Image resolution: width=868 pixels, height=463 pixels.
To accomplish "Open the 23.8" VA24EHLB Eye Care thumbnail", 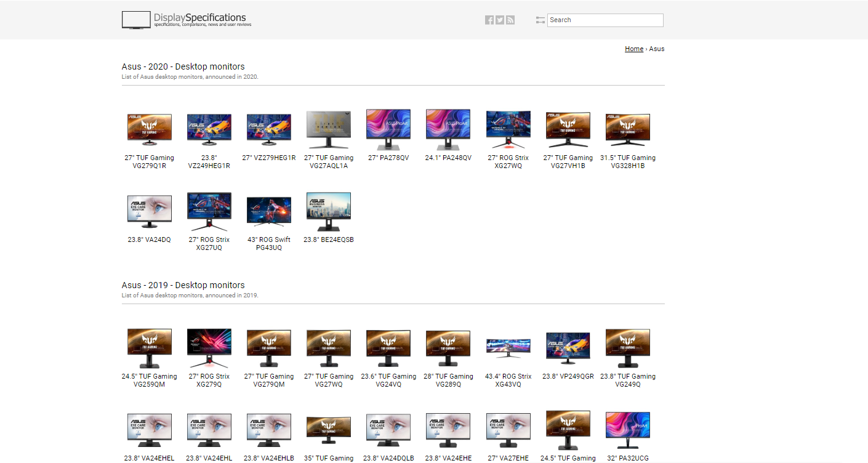I will pyautogui.click(x=269, y=429).
